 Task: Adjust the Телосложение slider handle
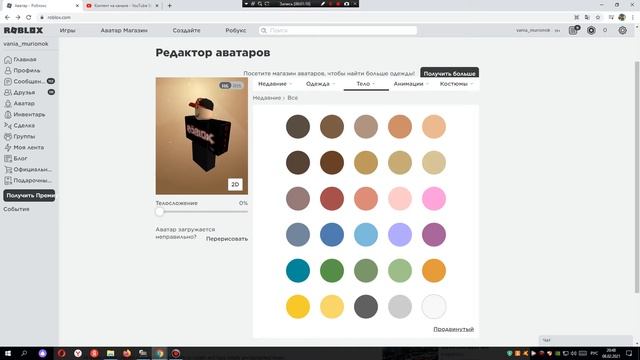click(160, 212)
